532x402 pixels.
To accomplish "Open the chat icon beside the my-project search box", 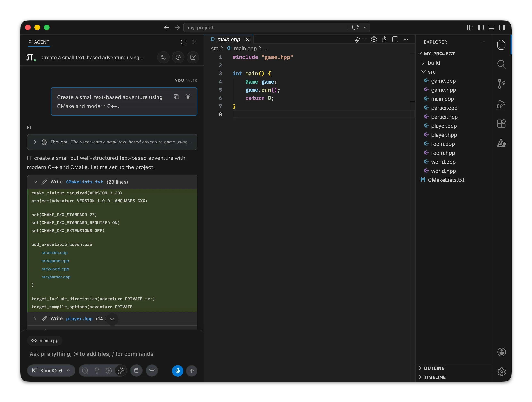I will (x=355, y=27).
